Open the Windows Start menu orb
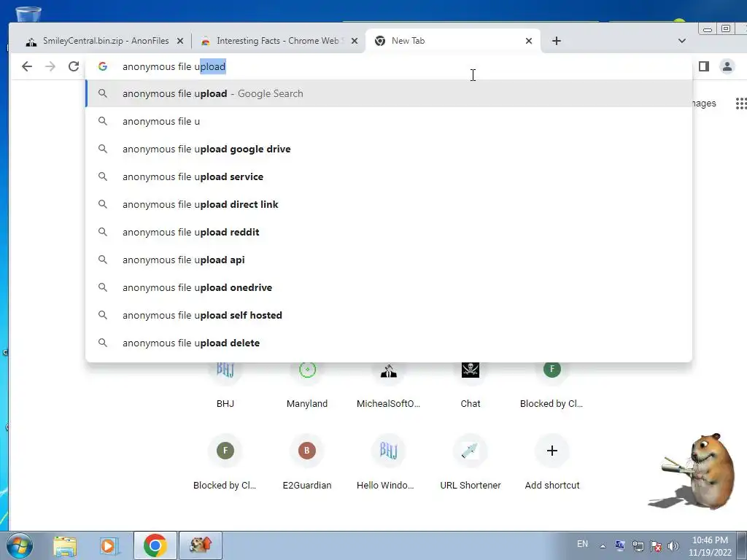The width and height of the screenshot is (747, 560). [x=20, y=545]
